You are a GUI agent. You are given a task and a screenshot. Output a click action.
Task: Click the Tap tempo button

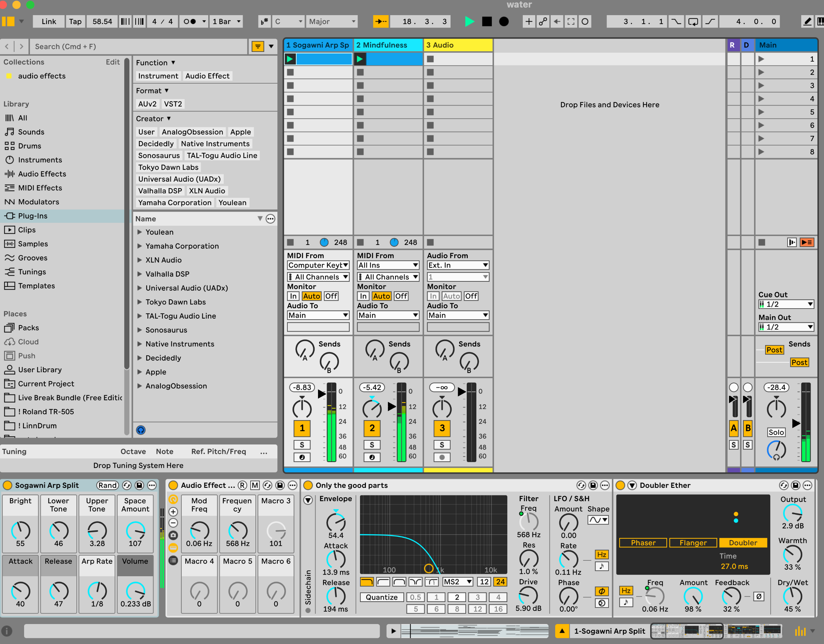pyautogui.click(x=75, y=21)
